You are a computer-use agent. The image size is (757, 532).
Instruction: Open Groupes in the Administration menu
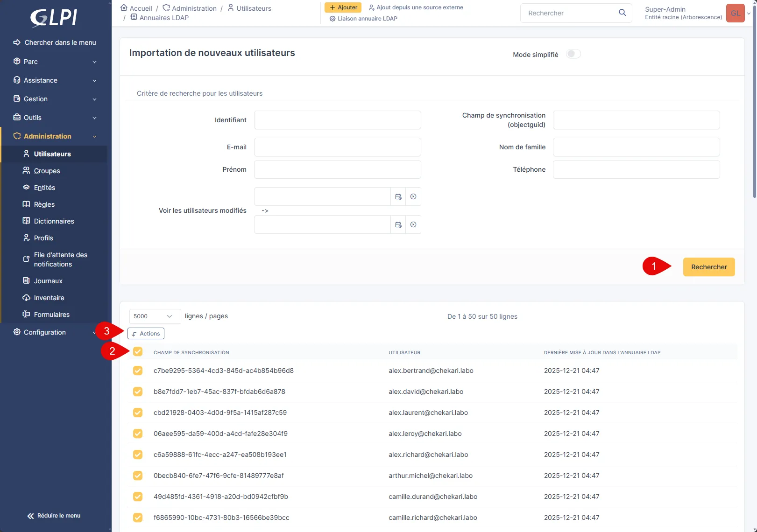(47, 171)
